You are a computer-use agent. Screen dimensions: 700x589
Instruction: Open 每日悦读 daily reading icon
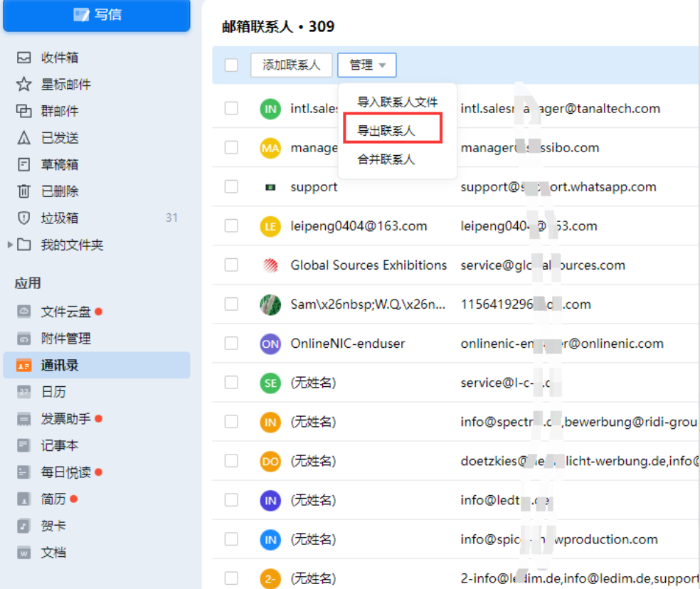pos(23,472)
